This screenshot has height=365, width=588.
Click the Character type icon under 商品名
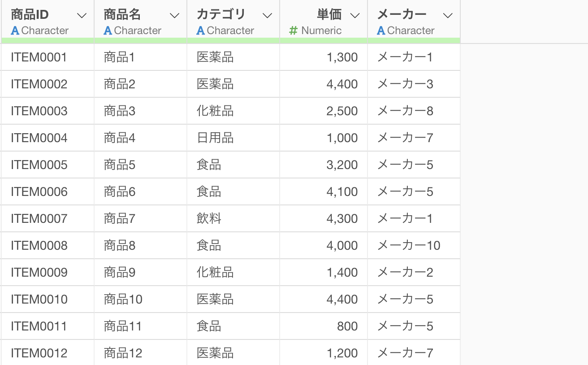click(x=108, y=30)
